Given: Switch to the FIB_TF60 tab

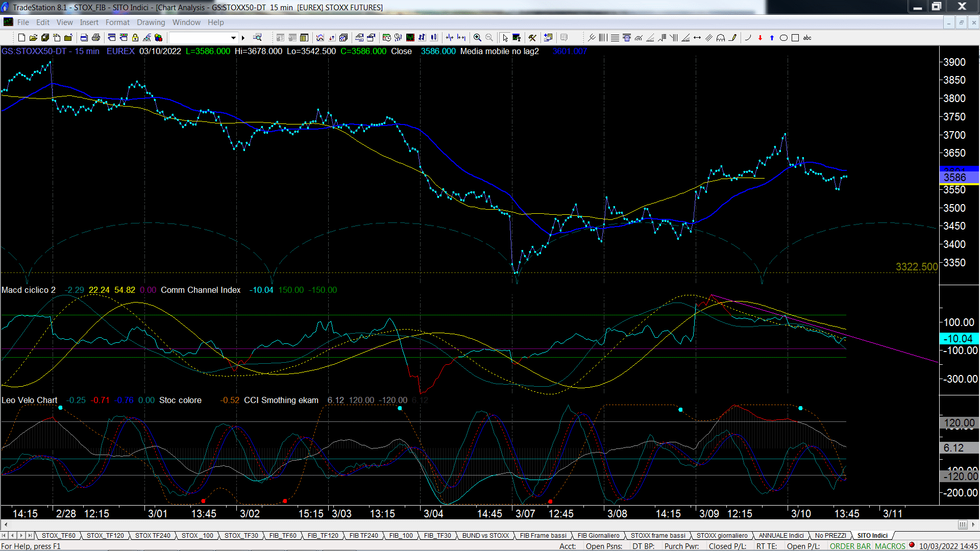Looking at the screenshot, I should [x=283, y=536].
